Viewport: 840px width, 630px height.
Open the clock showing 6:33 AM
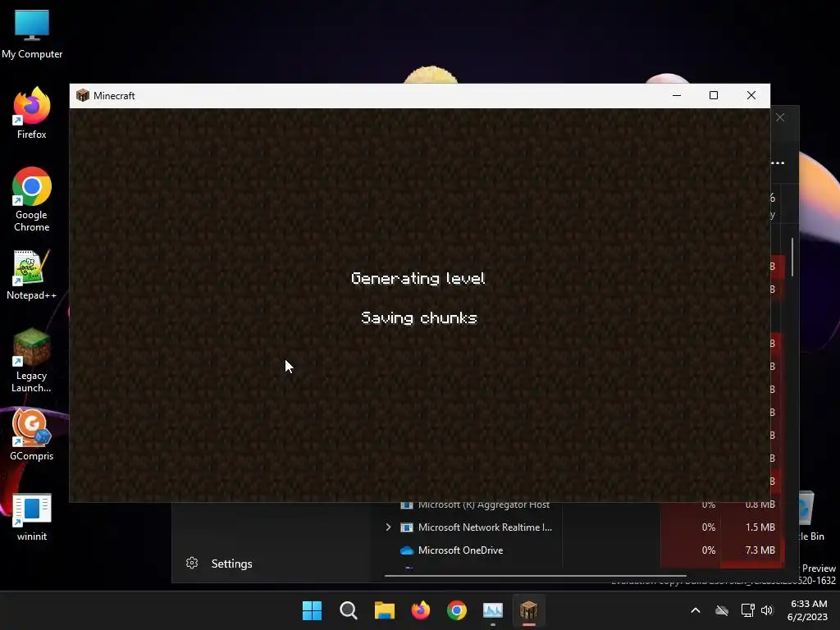pos(807,610)
